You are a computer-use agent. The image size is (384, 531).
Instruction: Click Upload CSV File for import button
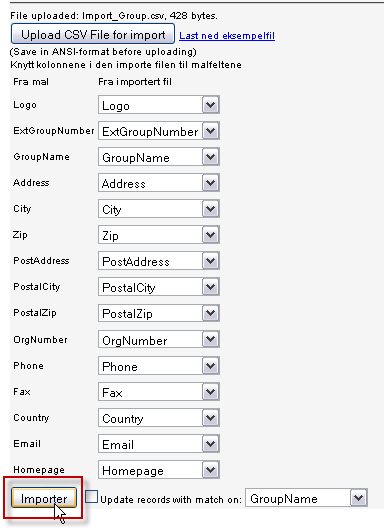pyautogui.click(x=93, y=34)
